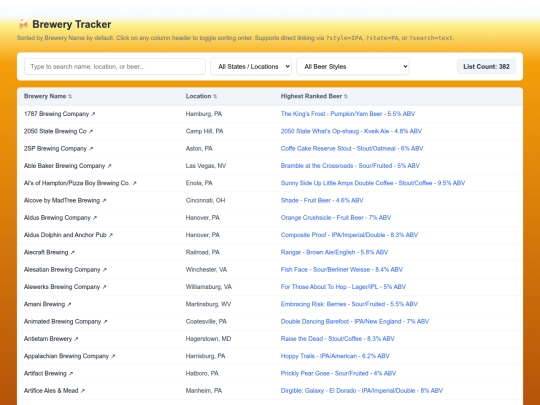Select the Hagerstown, MD location cell
The image size is (540, 405).
[208, 339]
